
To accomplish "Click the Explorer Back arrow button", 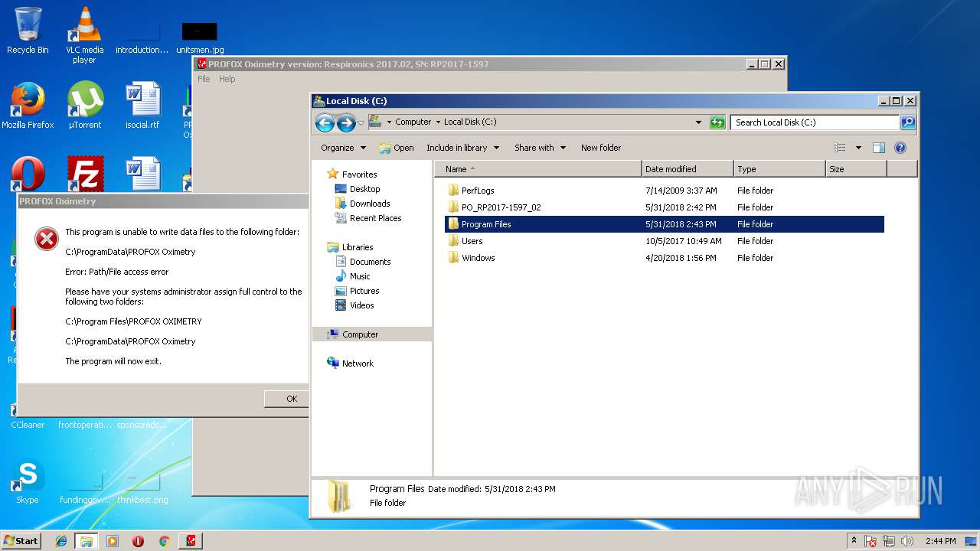I will (325, 122).
